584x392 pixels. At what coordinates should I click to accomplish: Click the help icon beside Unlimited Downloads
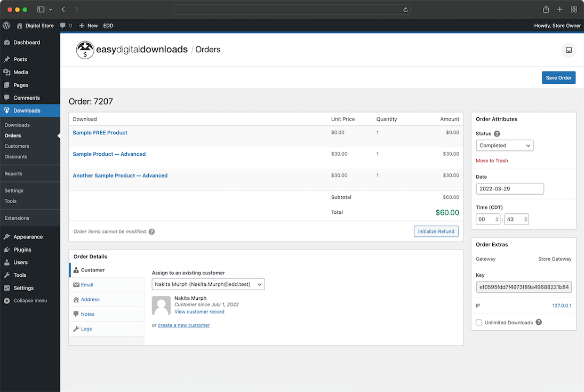tap(539, 322)
